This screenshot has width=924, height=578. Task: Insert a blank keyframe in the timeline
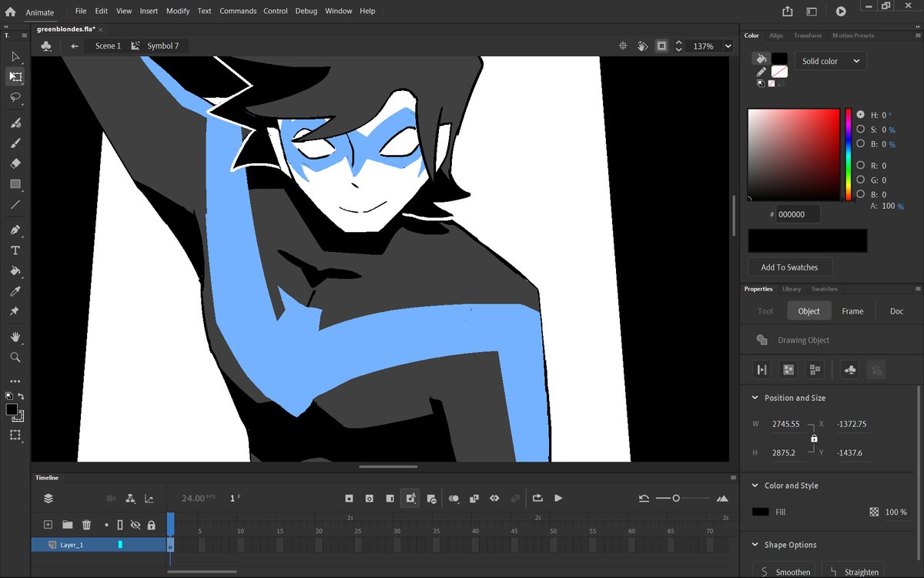(x=370, y=499)
